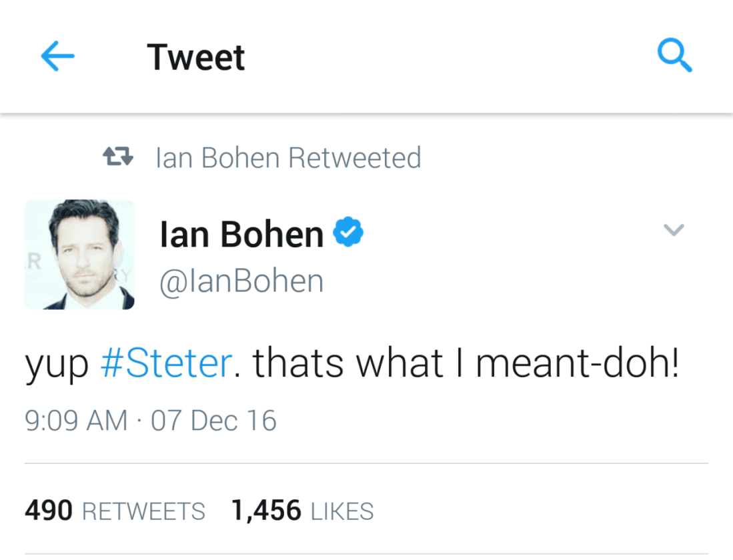Go back using the left arrow
Screen dimensions: 733x560
pyautogui.click(x=57, y=57)
